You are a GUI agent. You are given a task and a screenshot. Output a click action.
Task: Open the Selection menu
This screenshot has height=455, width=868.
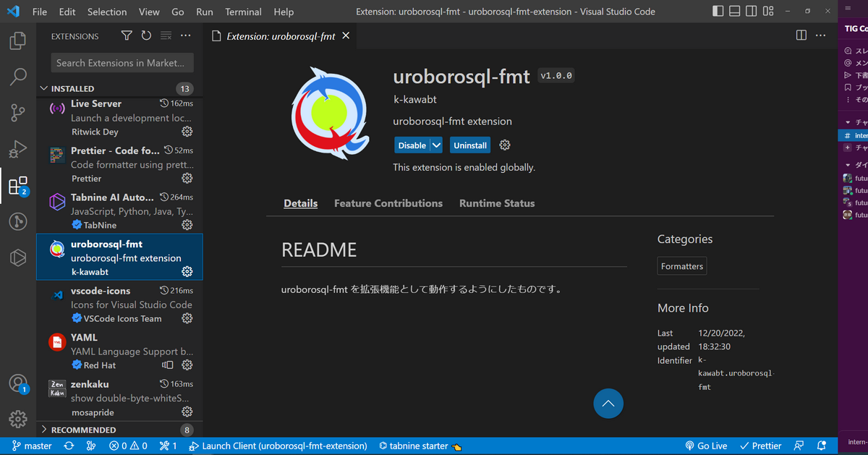pyautogui.click(x=107, y=12)
